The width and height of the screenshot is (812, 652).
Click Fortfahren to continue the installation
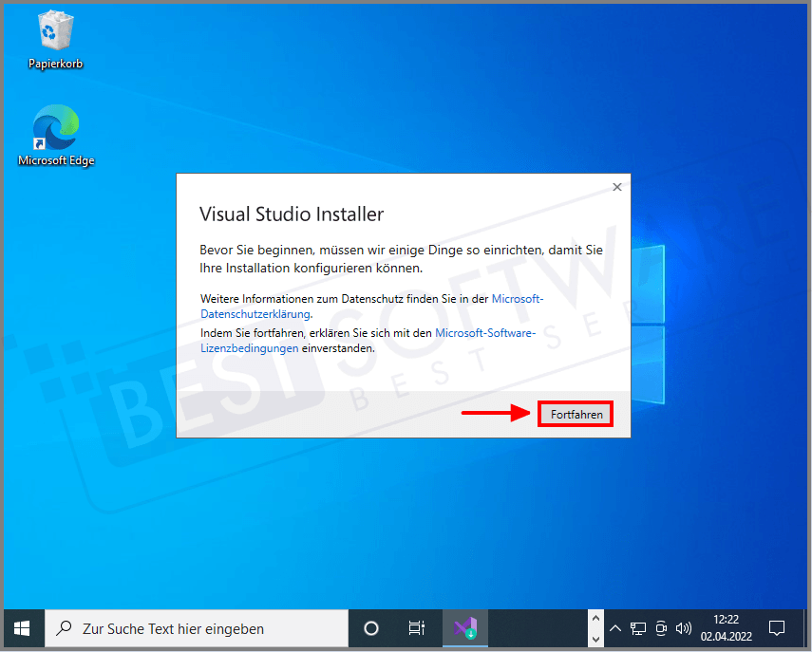tap(575, 413)
